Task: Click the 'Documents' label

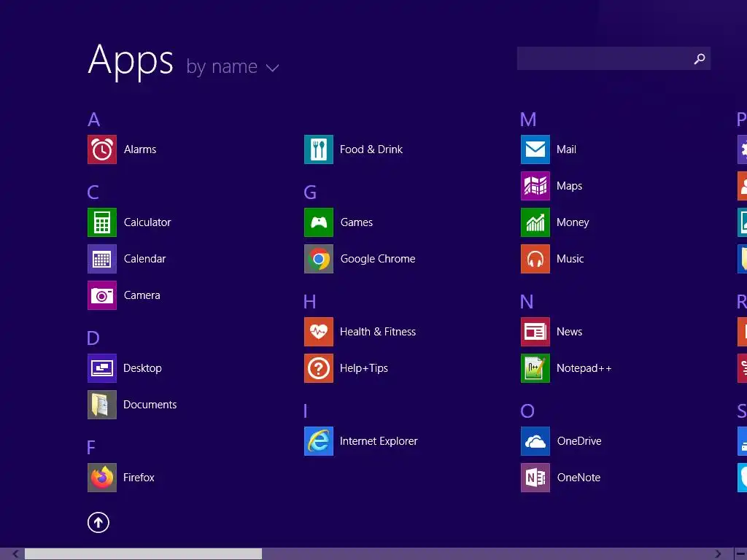Action: pos(150,405)
